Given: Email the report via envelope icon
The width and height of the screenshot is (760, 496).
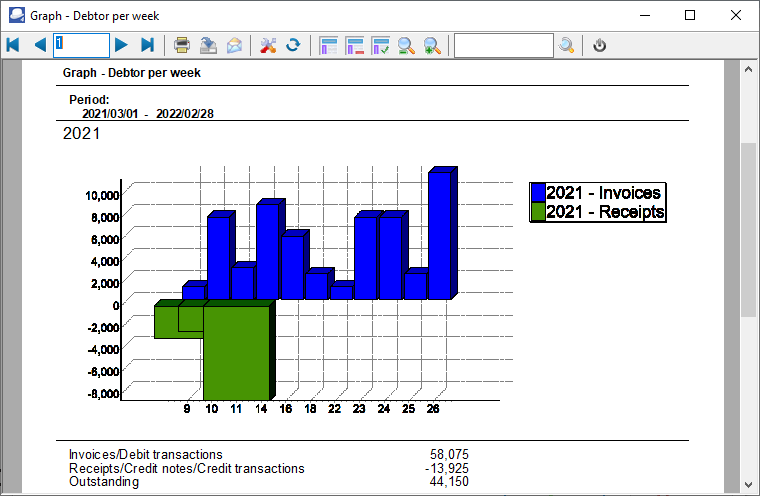Looking at the screenshot, I should (x=234, y=45).
